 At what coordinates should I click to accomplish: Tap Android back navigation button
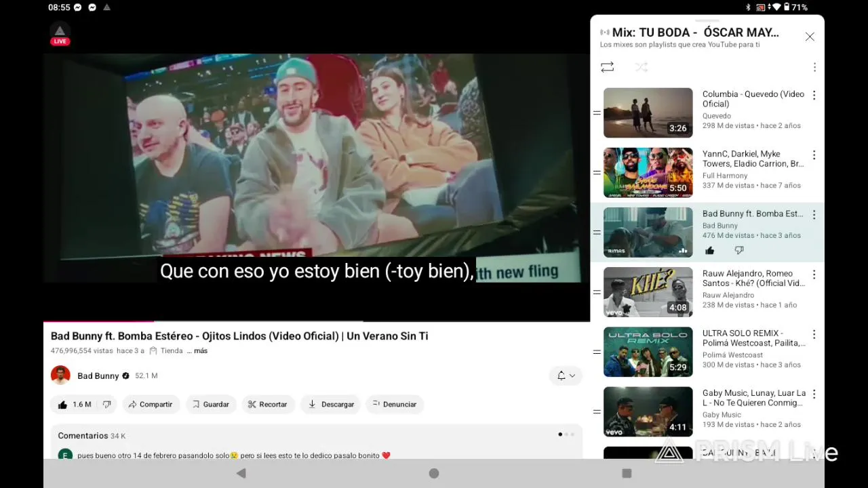click(241, 473)
